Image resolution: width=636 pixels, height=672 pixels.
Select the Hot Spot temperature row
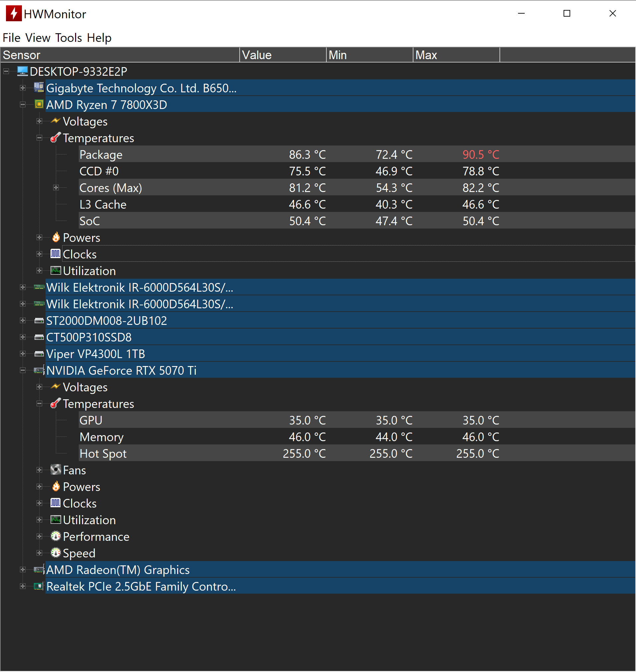[x=357, y=453]
